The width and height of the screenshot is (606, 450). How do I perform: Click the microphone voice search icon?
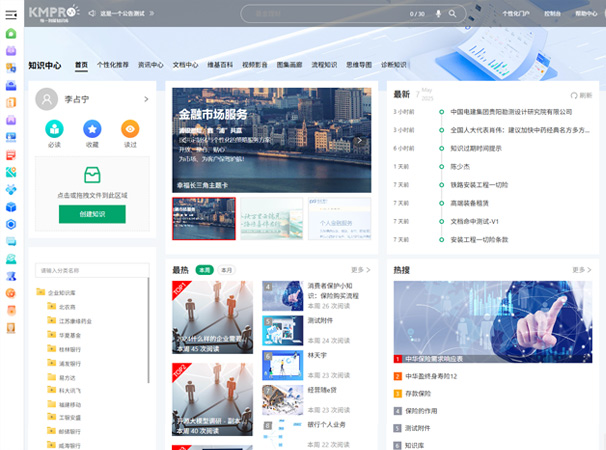pyautogui.click(x=437, y=14)
